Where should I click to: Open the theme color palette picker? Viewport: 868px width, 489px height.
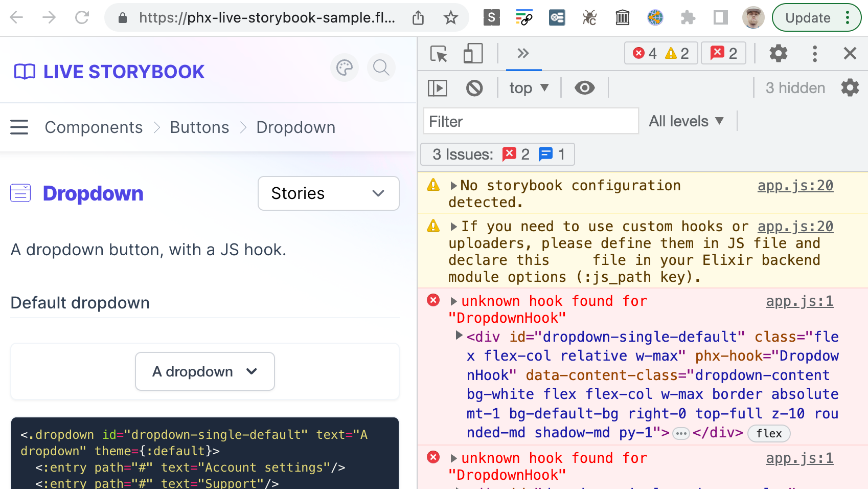coord(344,68)
